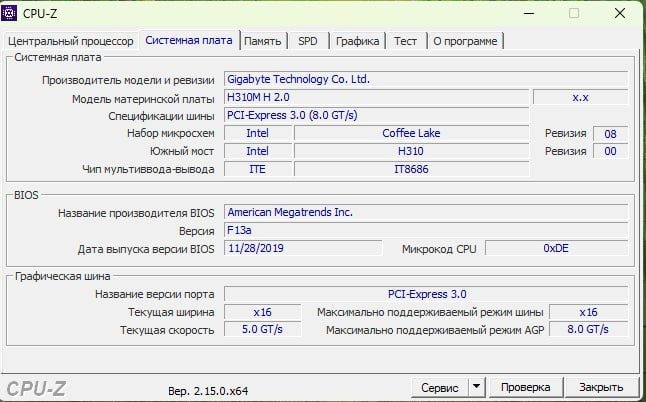This screenshot has width=646, height=402.
Task: Click the current link width x16 value
Action: (262, 312)
